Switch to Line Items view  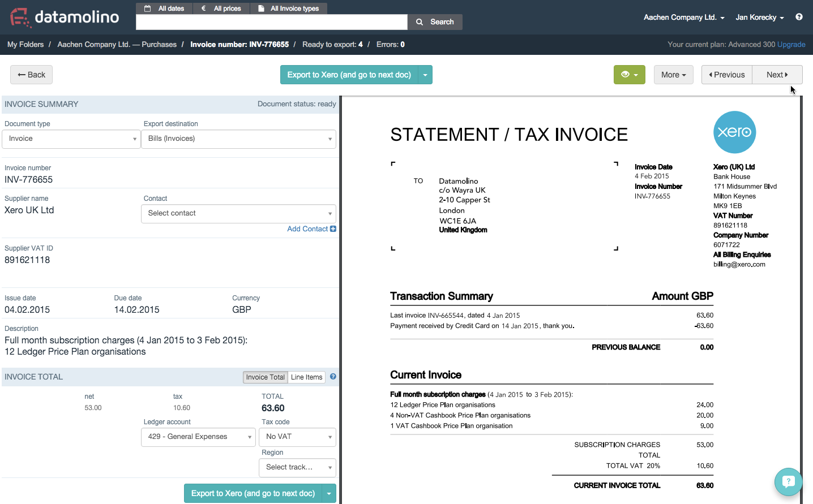(307, 377)
